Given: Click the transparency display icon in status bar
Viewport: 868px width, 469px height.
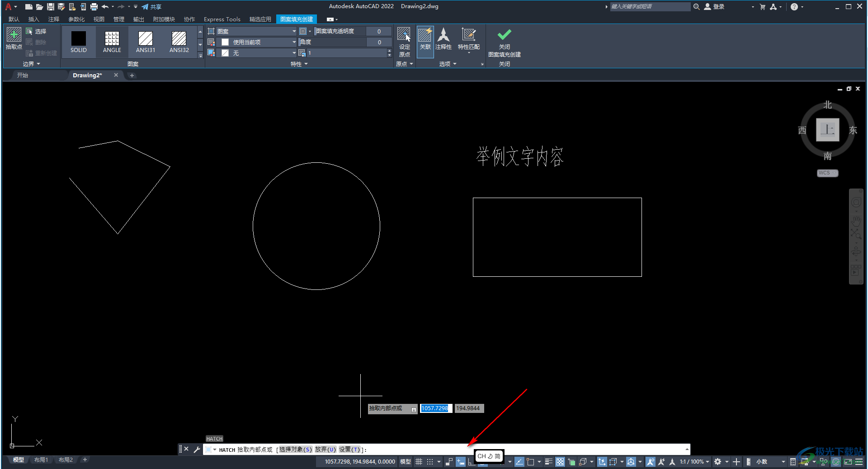Looking at the screenshot, I should [560, 462].
